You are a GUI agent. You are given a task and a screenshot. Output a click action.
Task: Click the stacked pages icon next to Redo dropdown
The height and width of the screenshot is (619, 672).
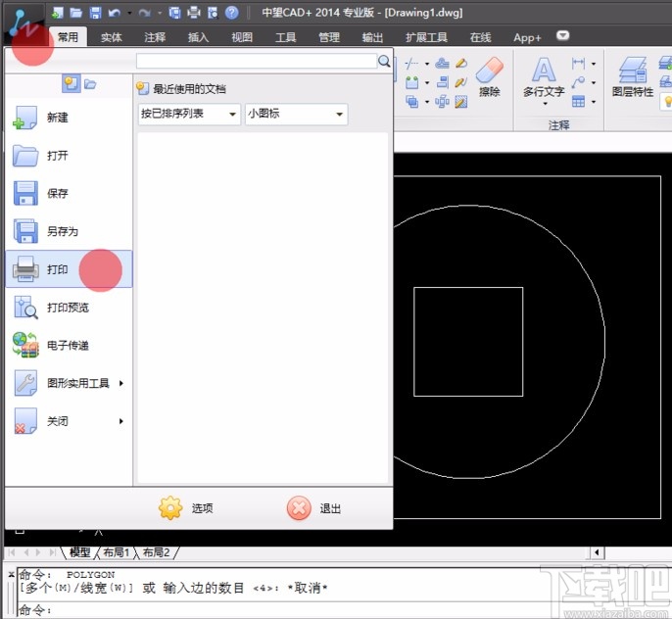click(x=174, y=13)
